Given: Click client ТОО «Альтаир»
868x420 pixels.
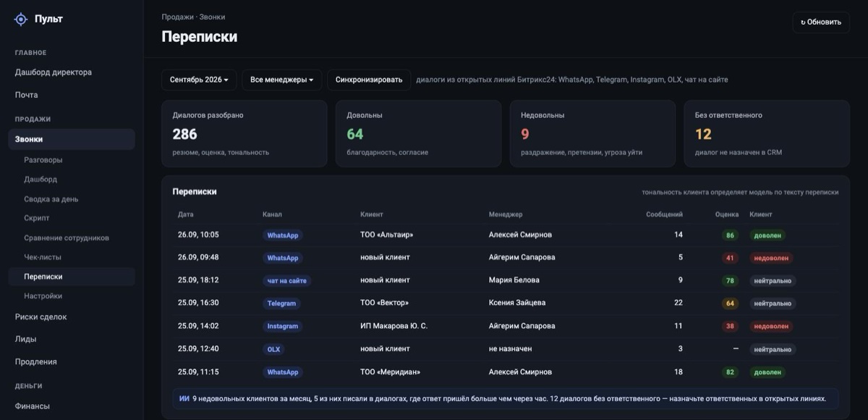Looking at the screenshot, I should pyautogui.click(x=387, y=235).
